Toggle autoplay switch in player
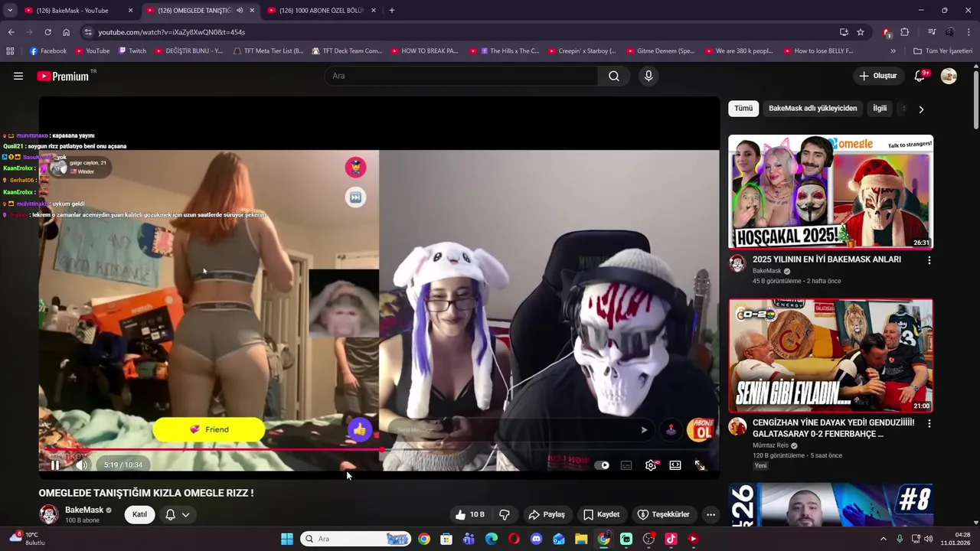The width and height of the screenshot is (980, 551). 603,465
